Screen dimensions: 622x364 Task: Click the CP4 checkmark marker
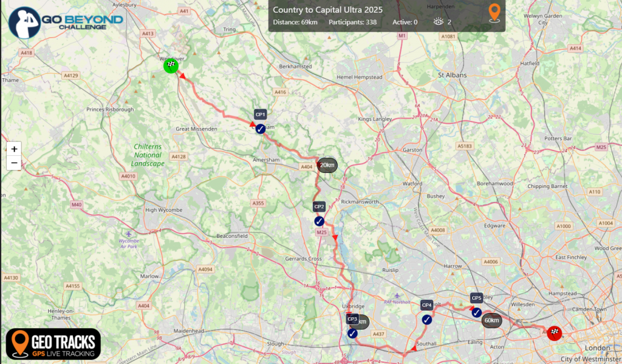click(426, 319)
